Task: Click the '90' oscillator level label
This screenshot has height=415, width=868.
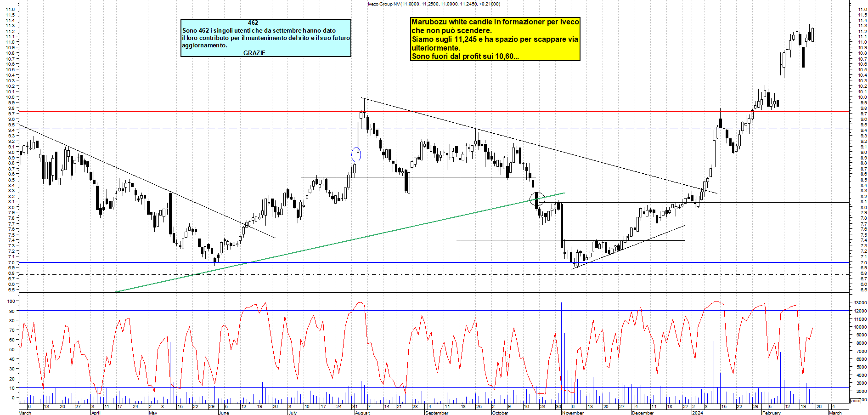Action: (x=11, y=311)
